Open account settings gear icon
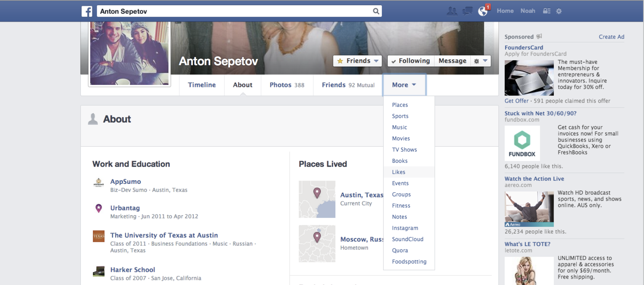 559,11
